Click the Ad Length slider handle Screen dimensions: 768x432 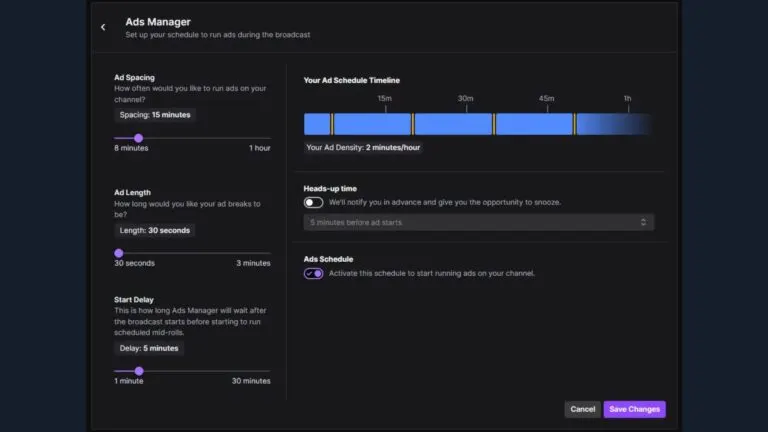(119, 253)
